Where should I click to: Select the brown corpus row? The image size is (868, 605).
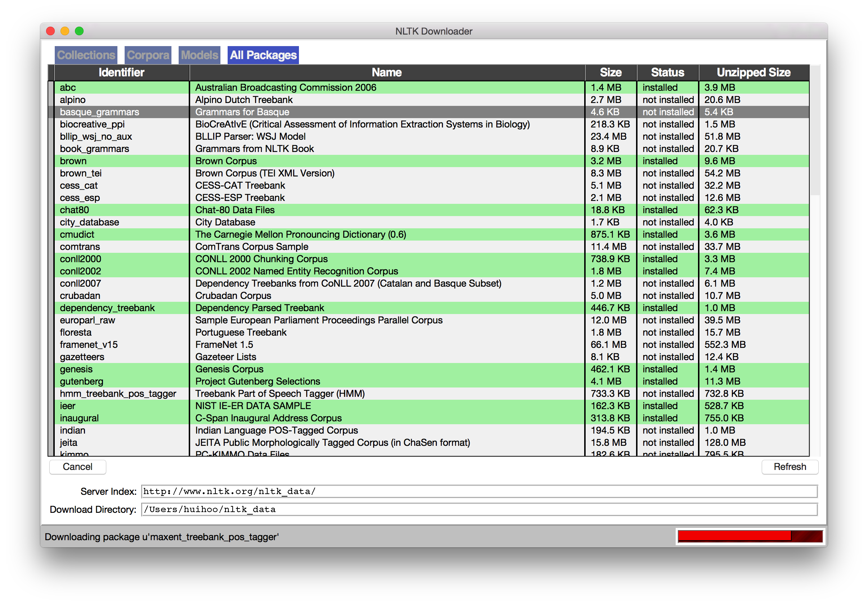click(x=73, y=161)
